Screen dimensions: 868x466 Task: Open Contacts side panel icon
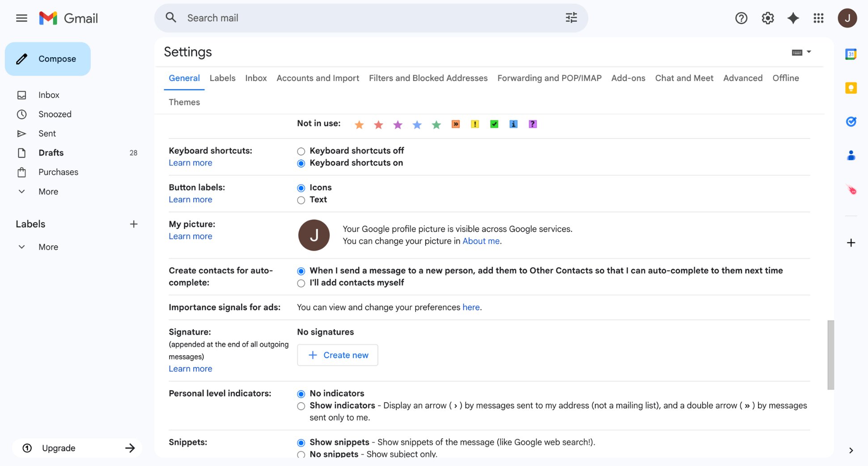[x=851, y=155]
